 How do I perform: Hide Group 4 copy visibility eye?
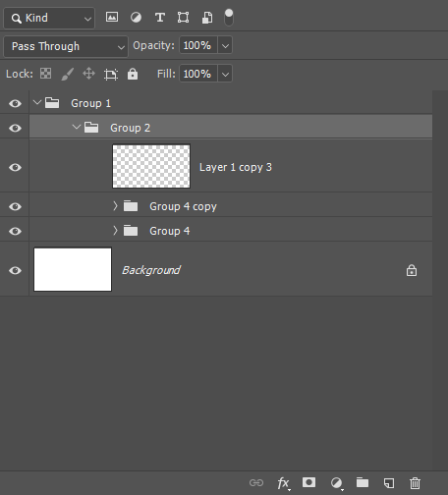click(15, 206)
